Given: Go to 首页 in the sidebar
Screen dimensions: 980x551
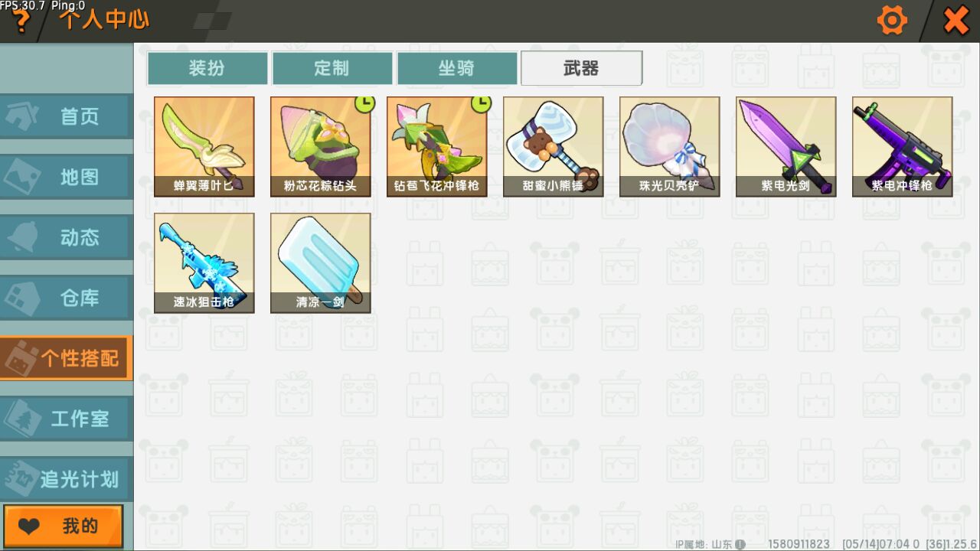Looking at the screenshot, I should tap(67, 116).
